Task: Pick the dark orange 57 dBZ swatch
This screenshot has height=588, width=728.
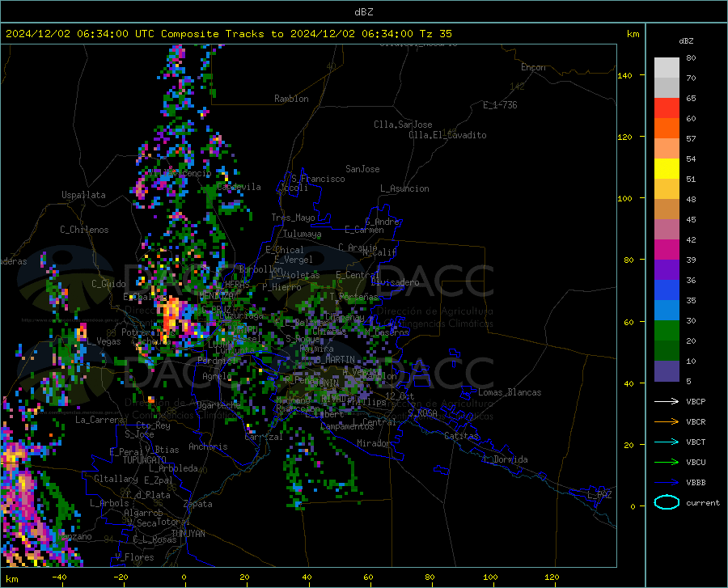Action: [x=667, y=129]
